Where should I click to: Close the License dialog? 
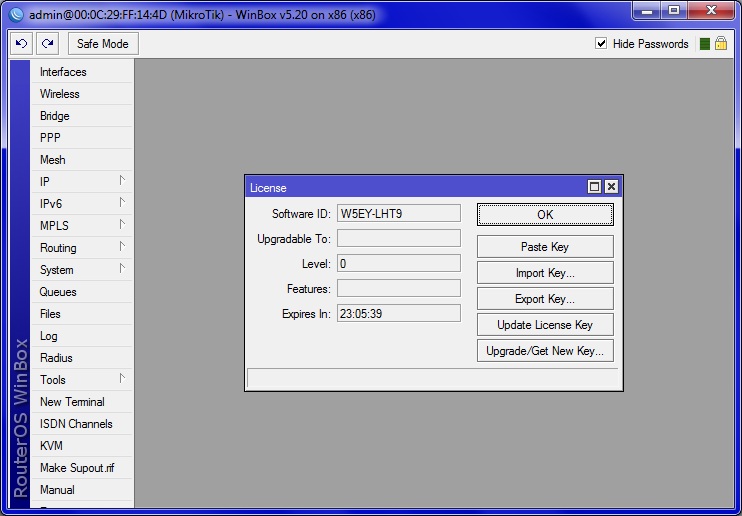pos(611,187)
